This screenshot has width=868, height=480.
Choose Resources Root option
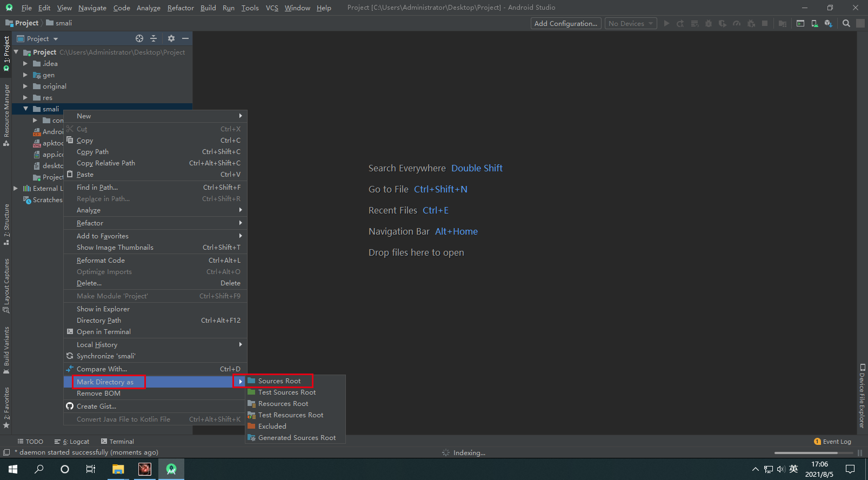tap(295, 403)
